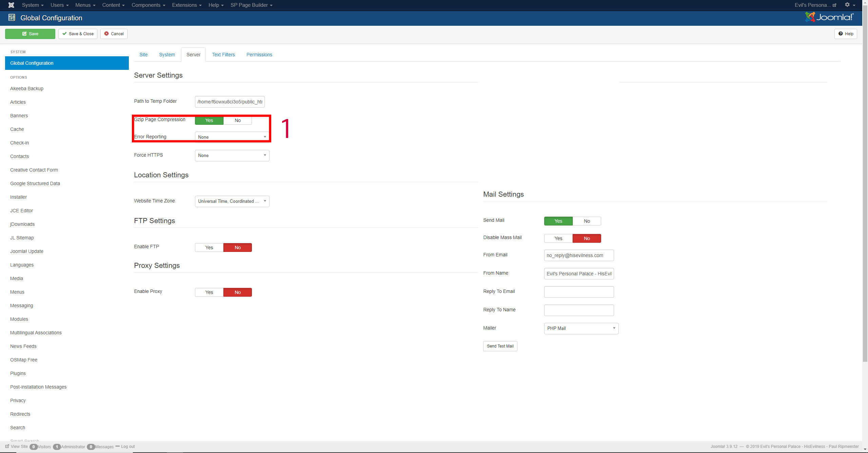The height and width of the screenshot is (453, 868).
Task: Set Gzip Page Compression to No
Action: point(238,120)
